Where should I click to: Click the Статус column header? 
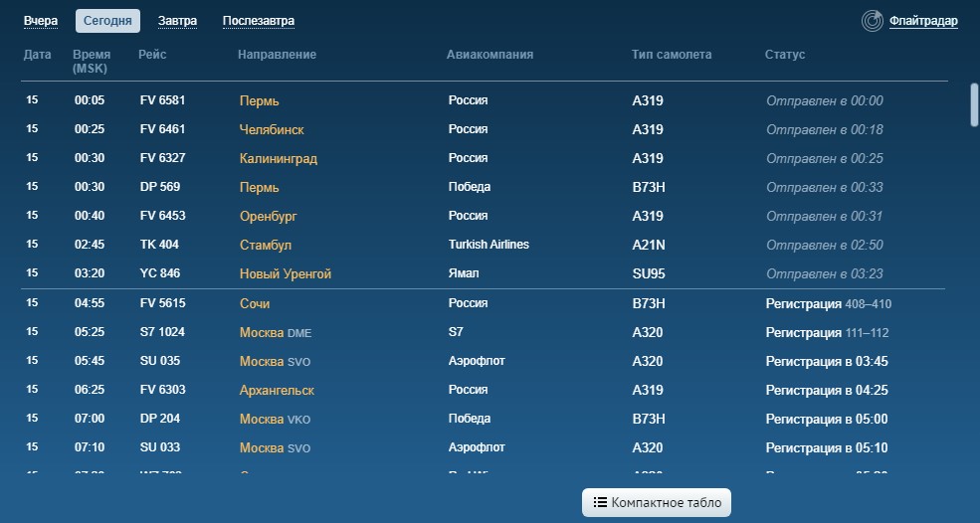(x=784, y=55)
